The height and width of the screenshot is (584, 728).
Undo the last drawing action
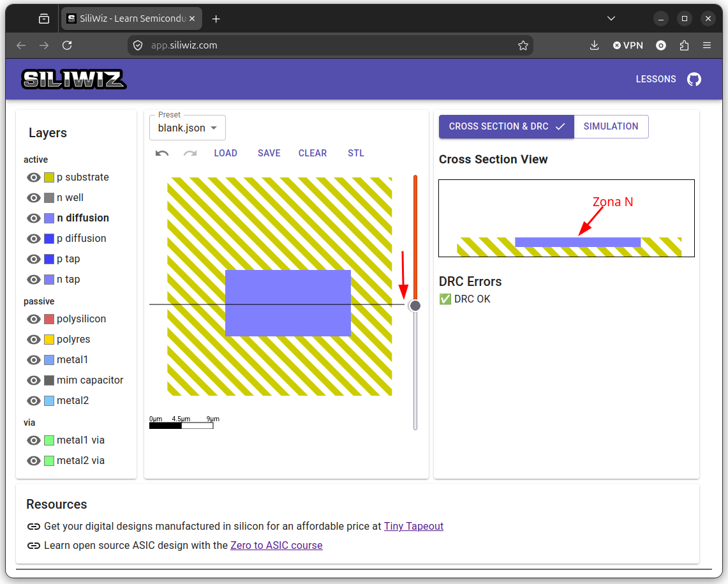pyautogui.click(x=162, y=153)
